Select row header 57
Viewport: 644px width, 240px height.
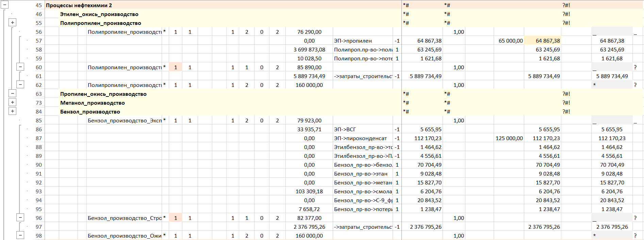(39, 41)
